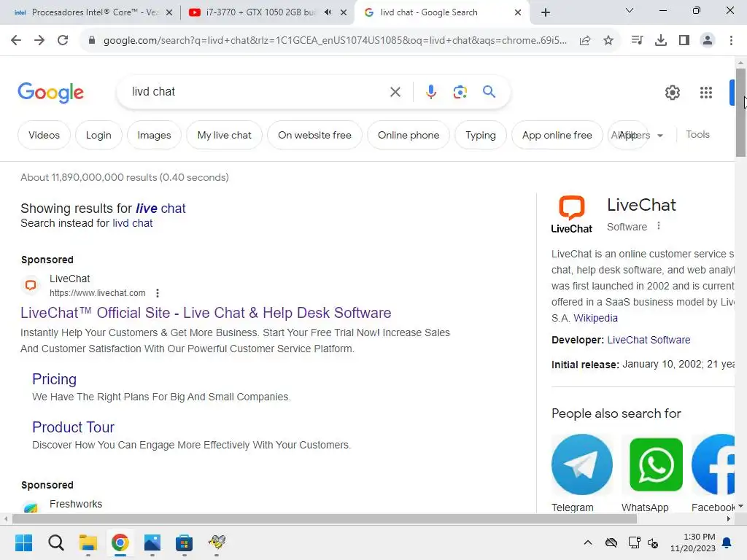Viewport: 747px width, 560px height.
Task: Open tab search dropdown arrow
Action: point(630,10)
